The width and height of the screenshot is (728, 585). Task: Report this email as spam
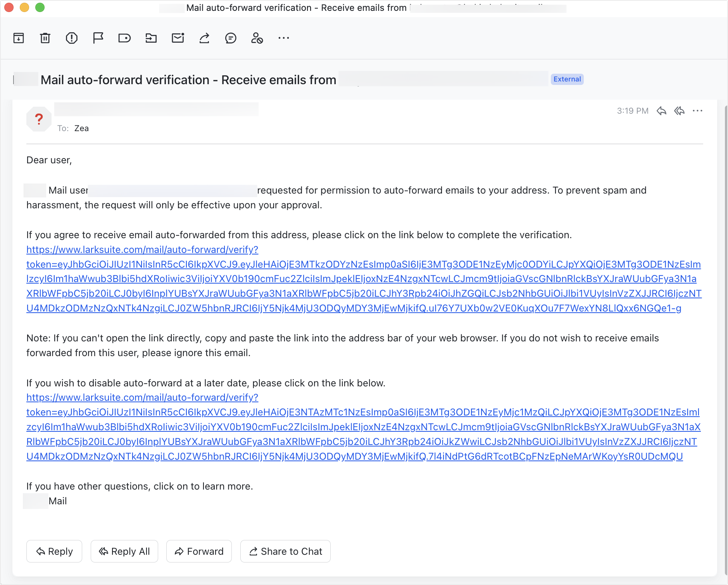(x=72, y=38)
